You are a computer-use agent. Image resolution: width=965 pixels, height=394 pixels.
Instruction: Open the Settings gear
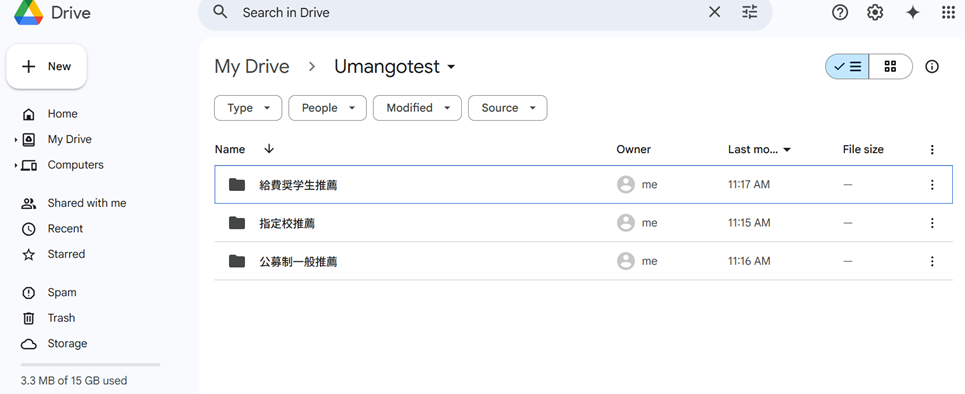(x=875, y=12)
